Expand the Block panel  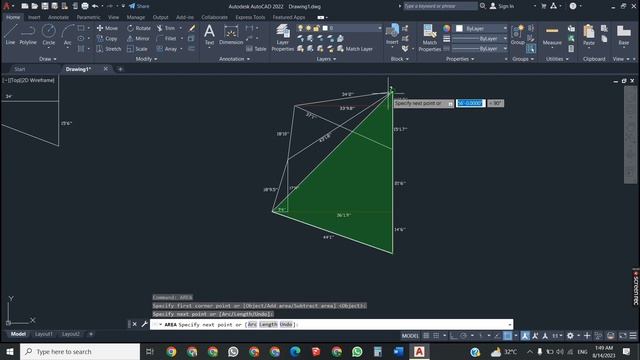[x=400, y=59]
